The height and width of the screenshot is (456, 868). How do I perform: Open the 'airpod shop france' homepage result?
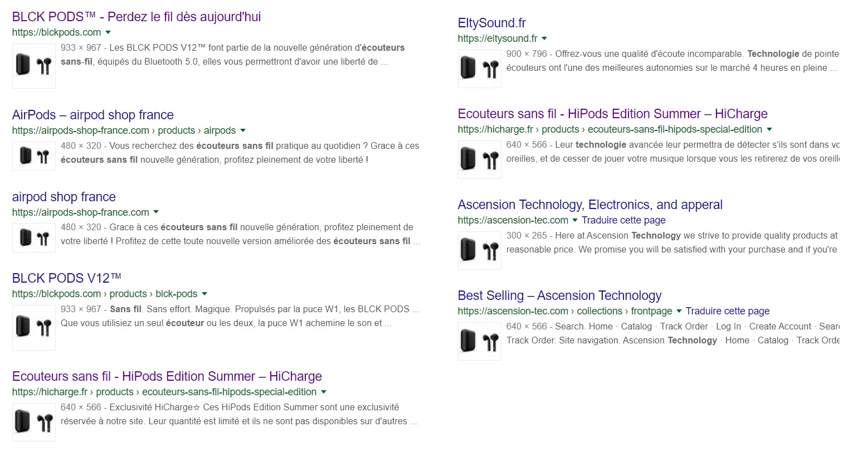coord(64,197)
